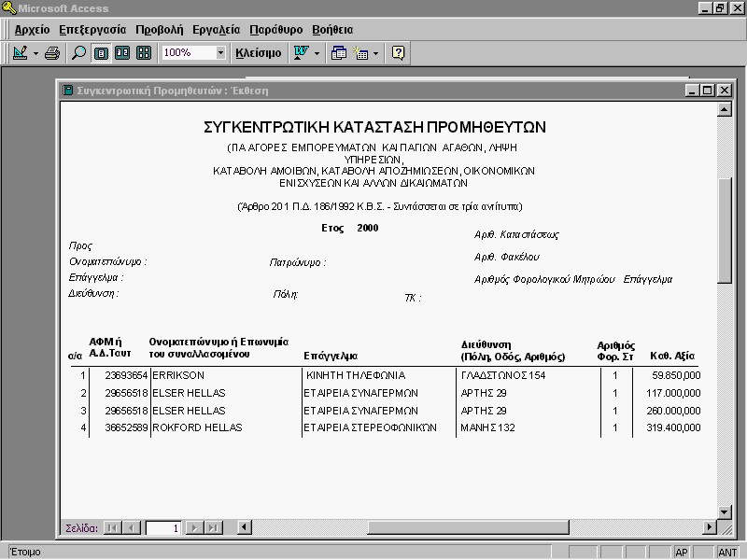Viewport: 747px width, 560px height.
Task: Click the ANT status bar indicator
Action: coord(727,553)
